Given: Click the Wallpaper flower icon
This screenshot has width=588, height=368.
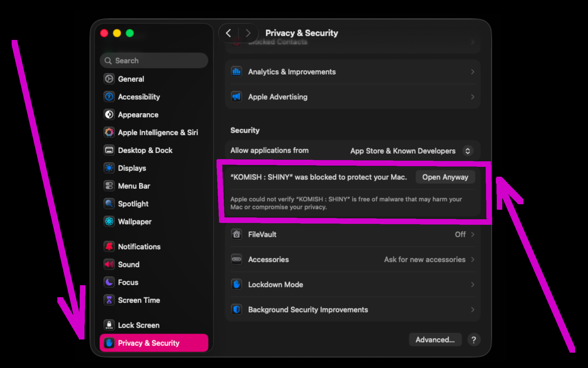Looking at the screenshot, I should [x=109, y=221].
